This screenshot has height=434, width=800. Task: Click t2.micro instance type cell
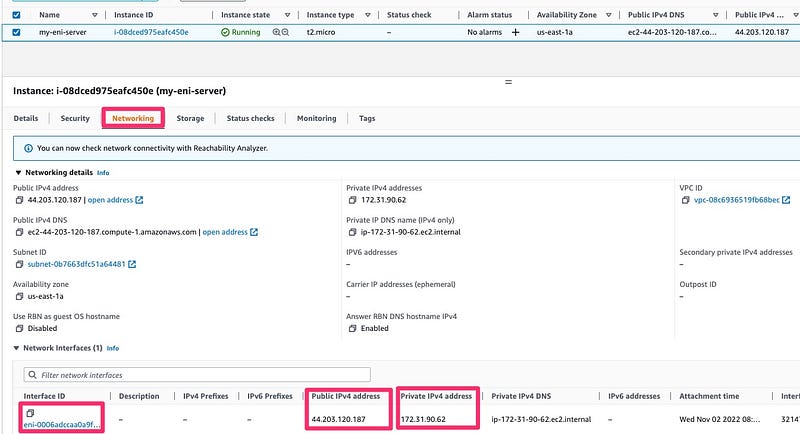[x=321, y=32]
